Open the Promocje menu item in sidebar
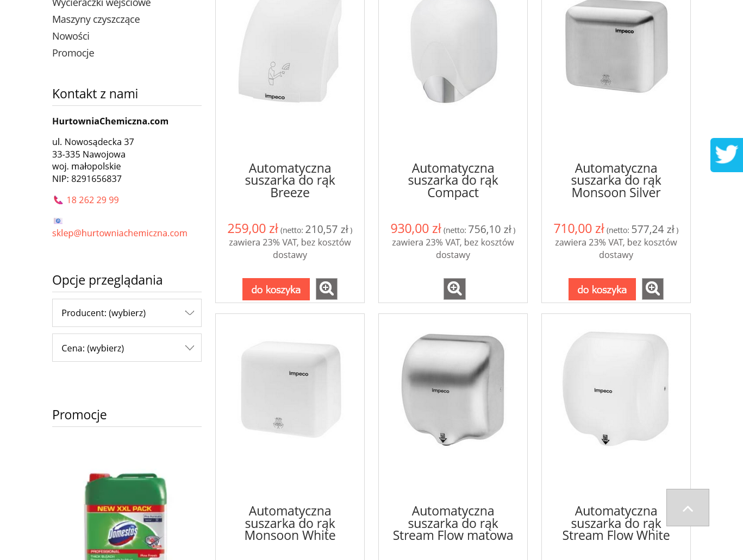 pyautogui.click(x=73, y=53)
